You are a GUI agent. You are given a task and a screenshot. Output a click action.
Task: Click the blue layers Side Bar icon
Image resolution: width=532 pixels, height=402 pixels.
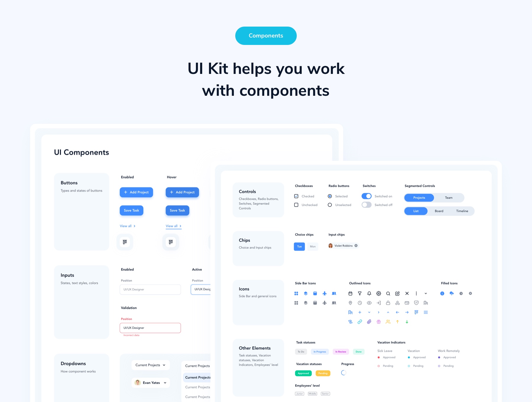(306, 294)
